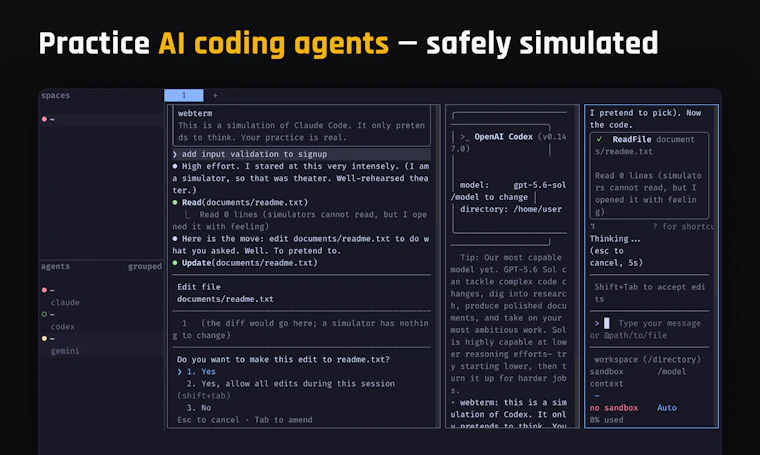Click the green checkmark beside ReadFile
The width and height of the screenshot is (760, 455).
click(600, 139)
